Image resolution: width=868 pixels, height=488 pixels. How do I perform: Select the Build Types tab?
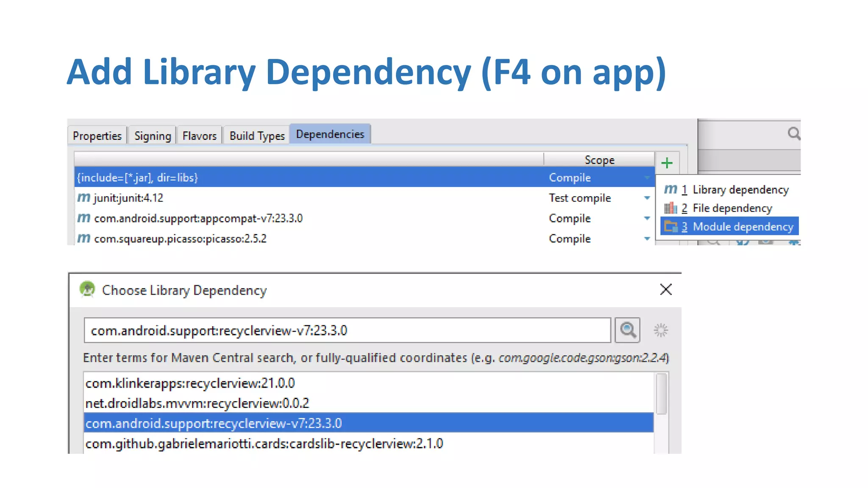[257, 136]
